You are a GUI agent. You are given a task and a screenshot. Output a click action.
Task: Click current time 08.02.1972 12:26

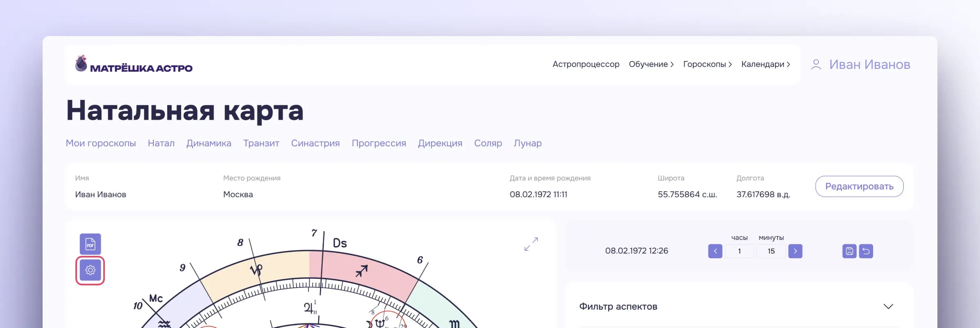637,251
